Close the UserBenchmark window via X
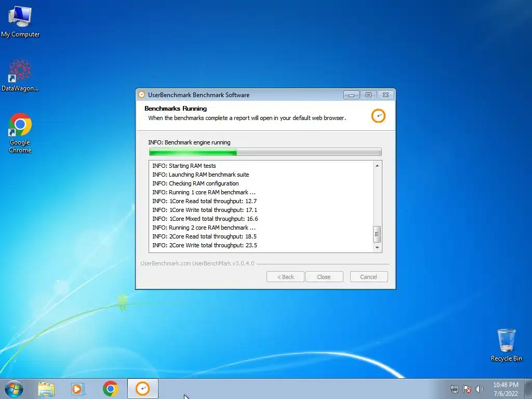Screen dimensions: 532x399 click(x=386, y=95)
